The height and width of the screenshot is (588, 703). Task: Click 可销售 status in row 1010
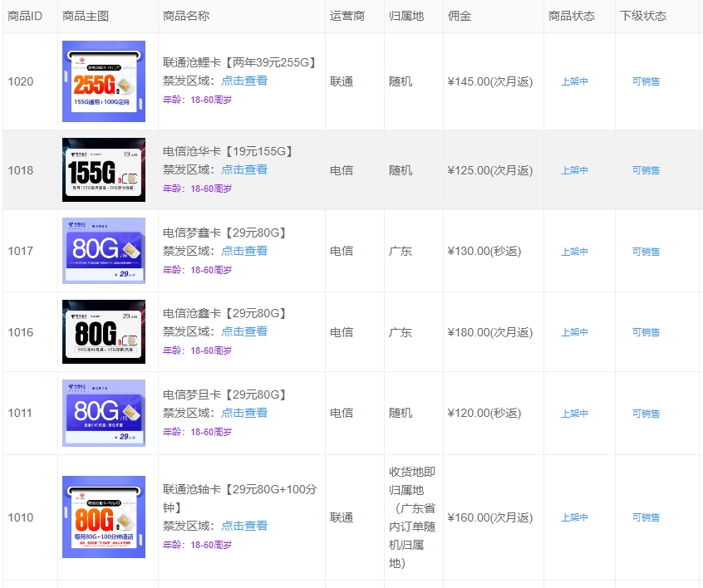click(646, 517)
